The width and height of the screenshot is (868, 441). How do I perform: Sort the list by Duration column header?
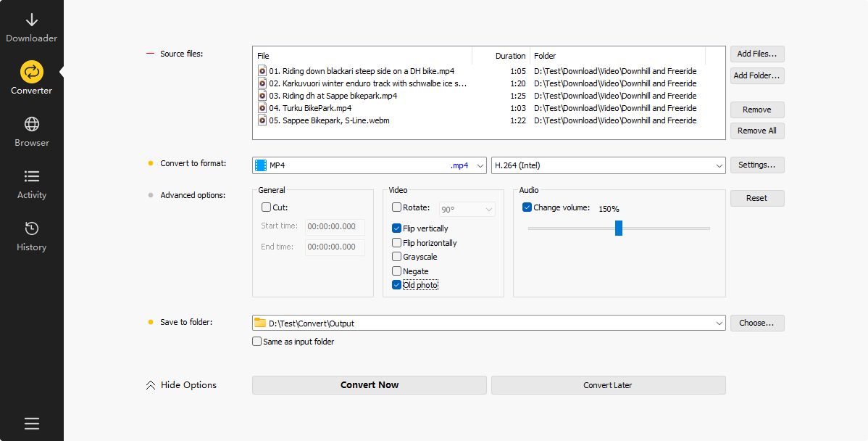pyautogui.click(x=510, y=56)
